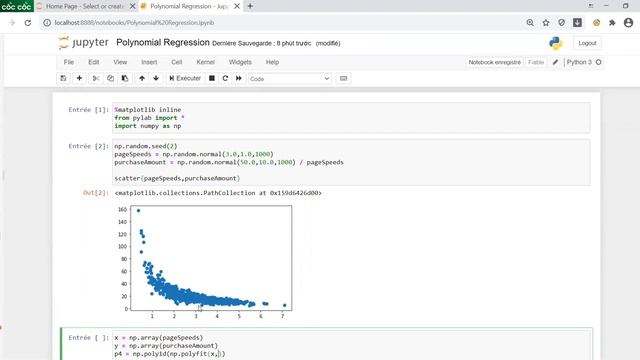640x360 pixels.
Task: Click the p4 = np.poly1d line
Action: [x=170, y=354]
